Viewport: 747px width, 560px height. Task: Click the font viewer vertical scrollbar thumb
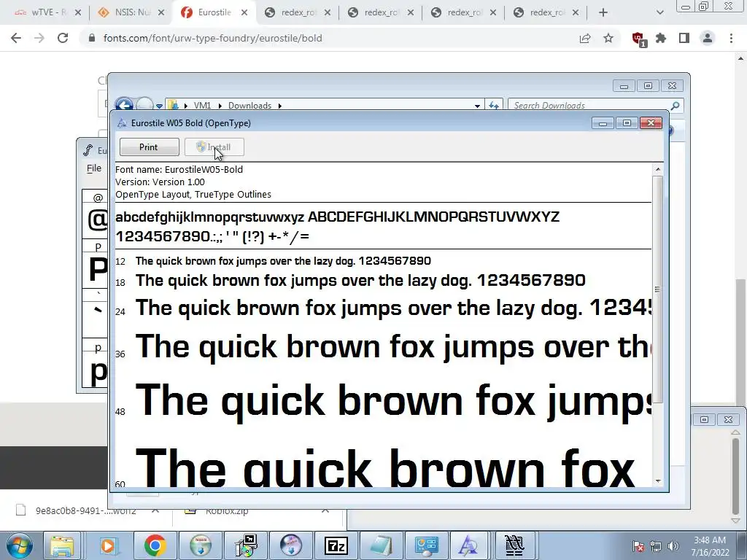click(x=658, y=289)
